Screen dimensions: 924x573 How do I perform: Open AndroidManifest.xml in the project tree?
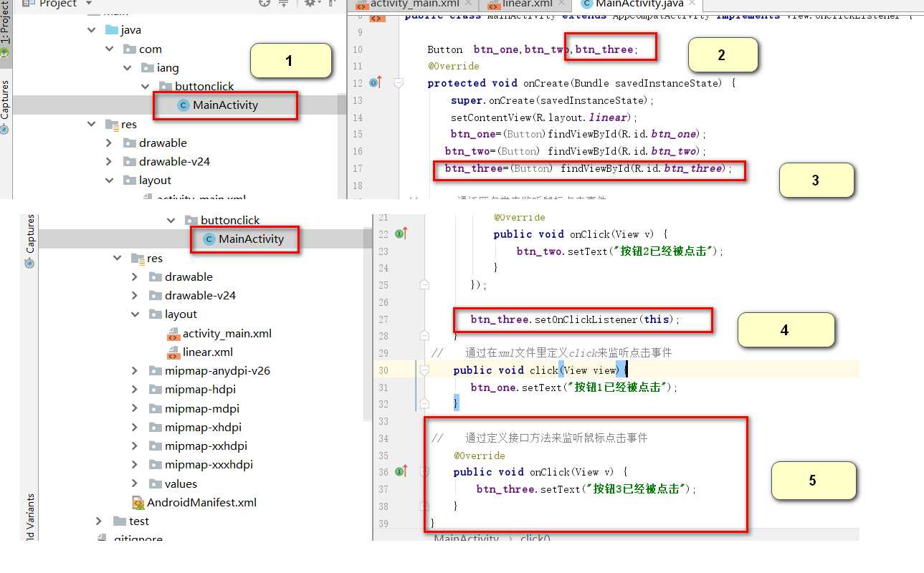[202, 503]
